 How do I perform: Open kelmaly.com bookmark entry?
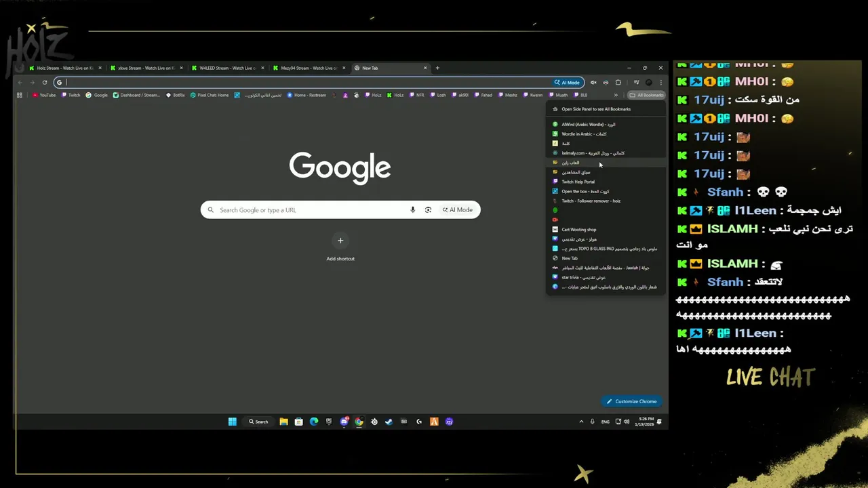tap(606, 153)
